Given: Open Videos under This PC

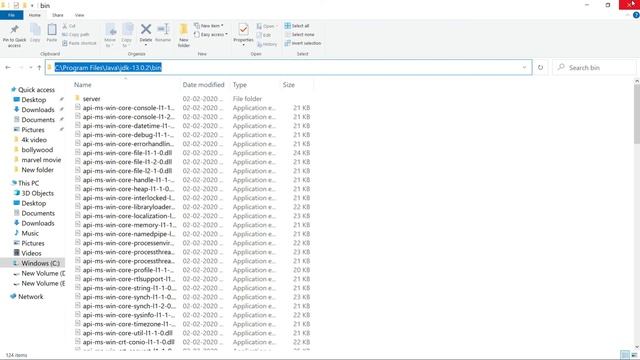Looking at the screenshot, I should coord(31,253).
